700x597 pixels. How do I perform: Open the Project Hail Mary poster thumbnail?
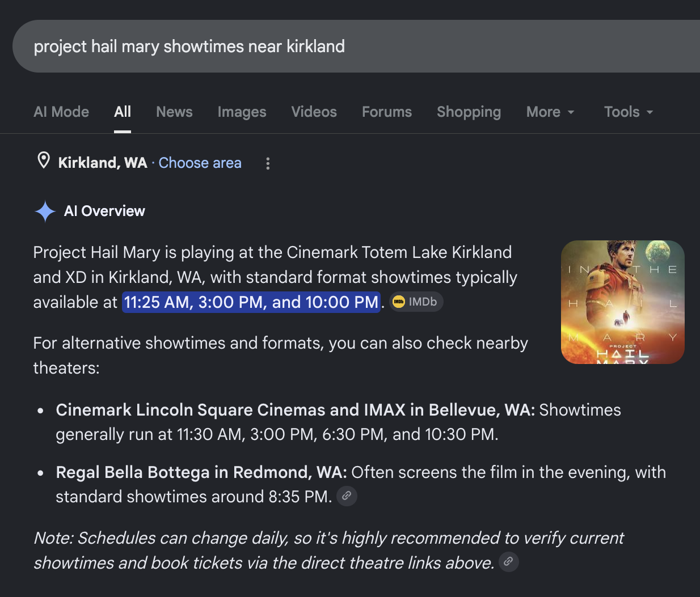[x=622, y=302]
